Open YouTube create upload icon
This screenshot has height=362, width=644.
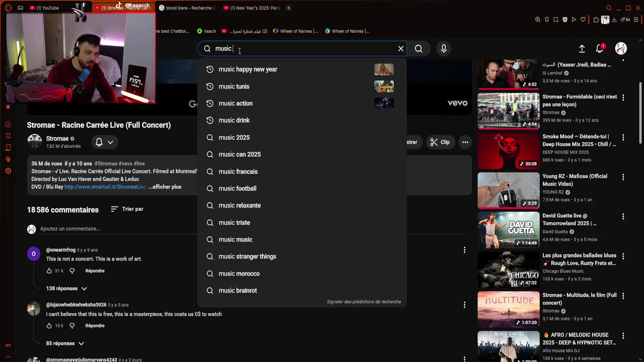(x=582, y=49)
